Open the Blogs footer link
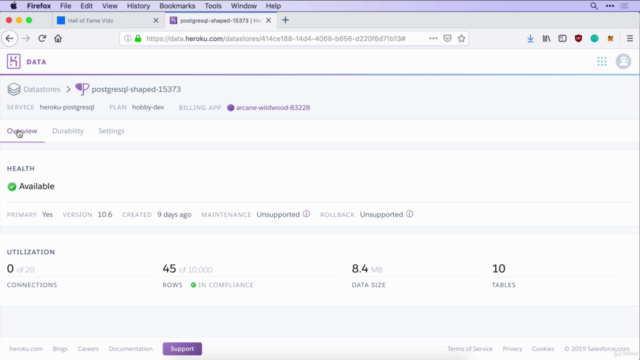The height and width of the screenshot is (360, 640). click(x=60, y=349)
